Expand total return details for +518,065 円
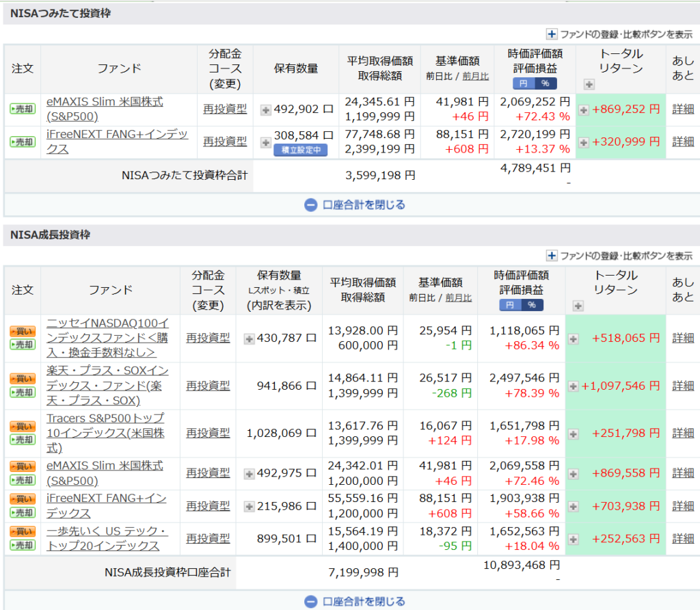This screenshot has height=610, width=700. tap(573, 338)
